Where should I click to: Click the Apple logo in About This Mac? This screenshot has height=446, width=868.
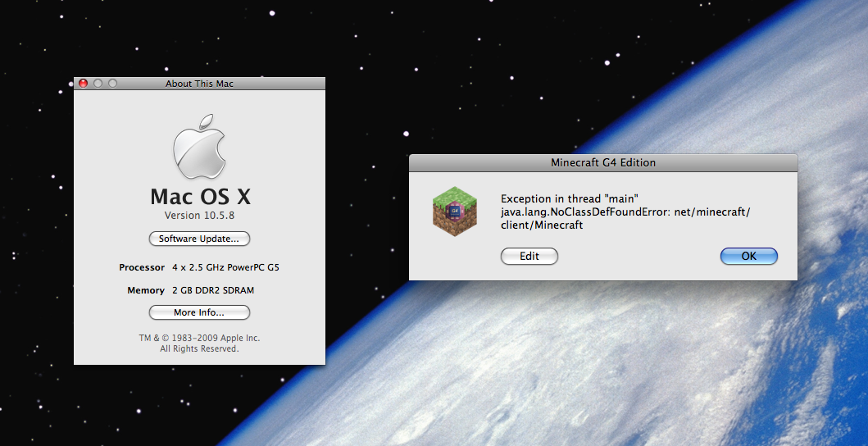pos(199,147)
